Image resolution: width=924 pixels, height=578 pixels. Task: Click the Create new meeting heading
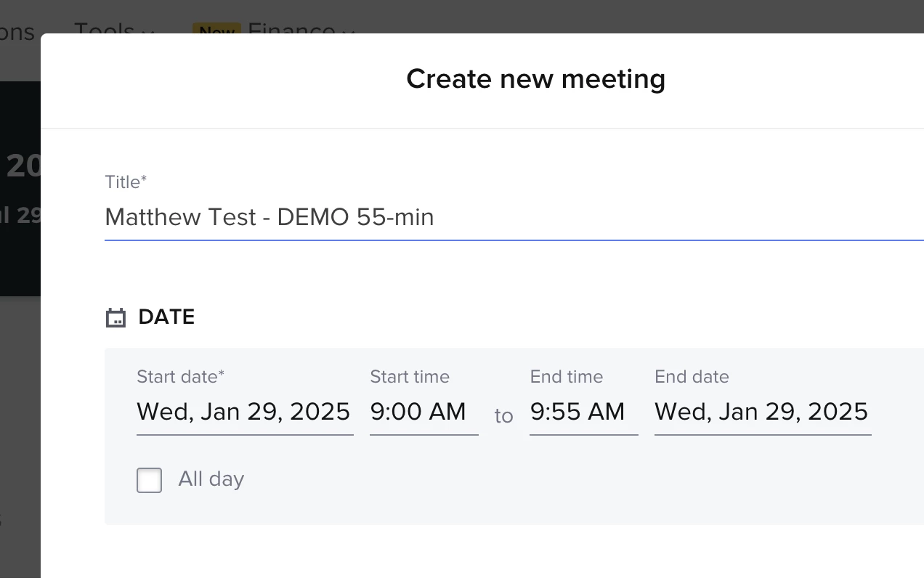click(x=535, y=79)
